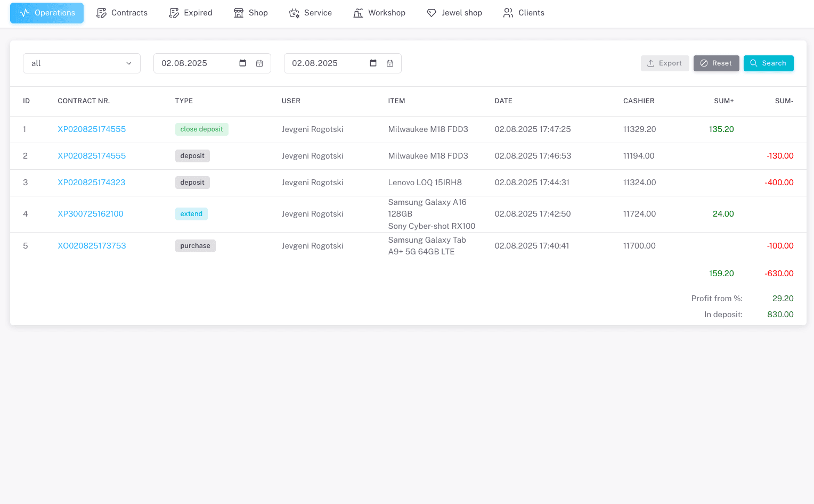Select the Workshop hammer icon
This screenshot has height=504, width=814.
point(358,12)
